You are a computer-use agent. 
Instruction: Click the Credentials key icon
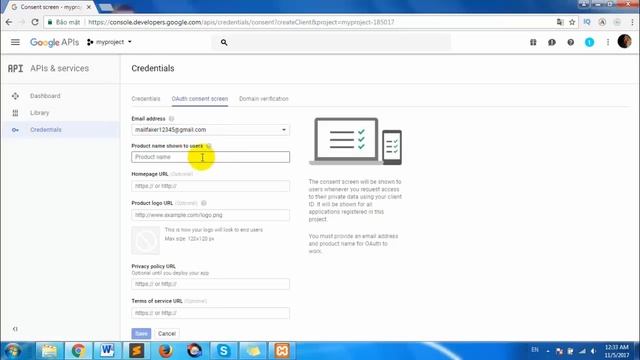tap(15, 130)
